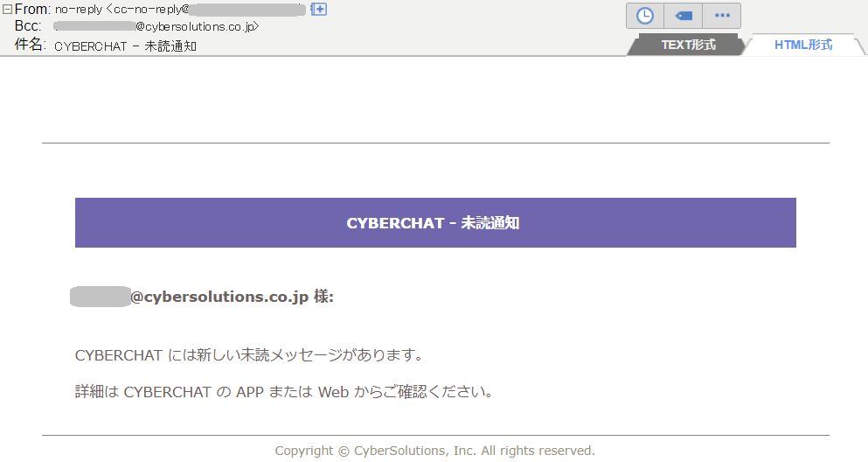
Task: Switch to the TEXT形式 tab
Action: pos(688,45)
